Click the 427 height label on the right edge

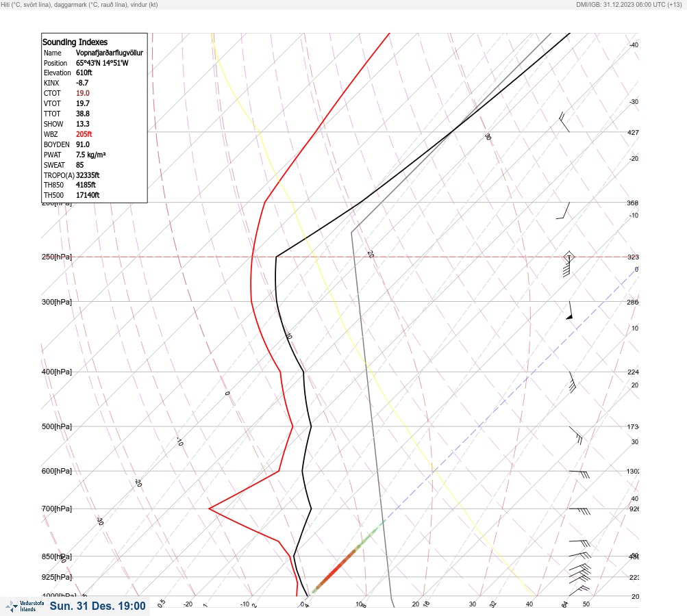coord(633,132)
